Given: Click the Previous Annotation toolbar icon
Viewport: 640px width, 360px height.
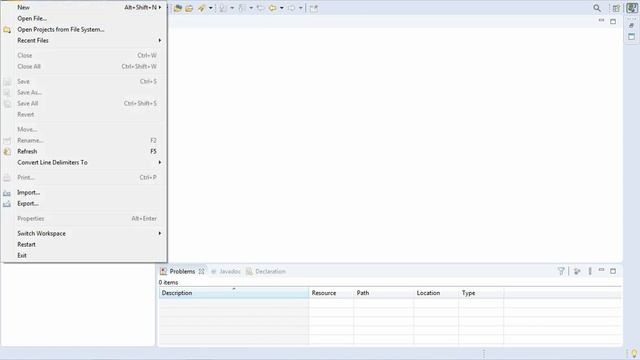Looking at the screenshot, I should point(242,8).
